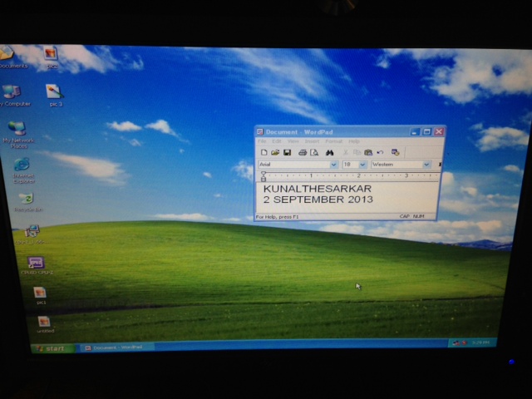Open the Format menu in WordPad
The width and height of the screenshot is (532, 399).
click(334, 141)
